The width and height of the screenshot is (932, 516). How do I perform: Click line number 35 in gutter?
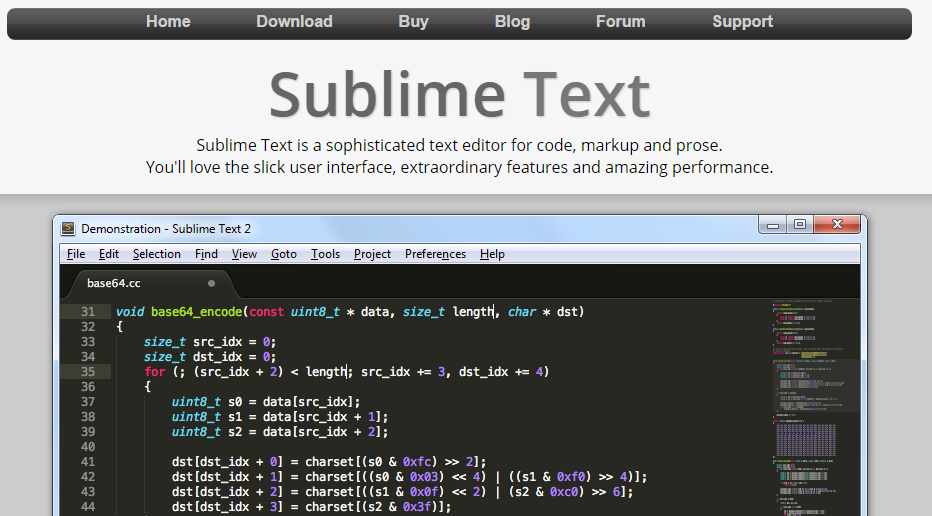tap(88, 372)
